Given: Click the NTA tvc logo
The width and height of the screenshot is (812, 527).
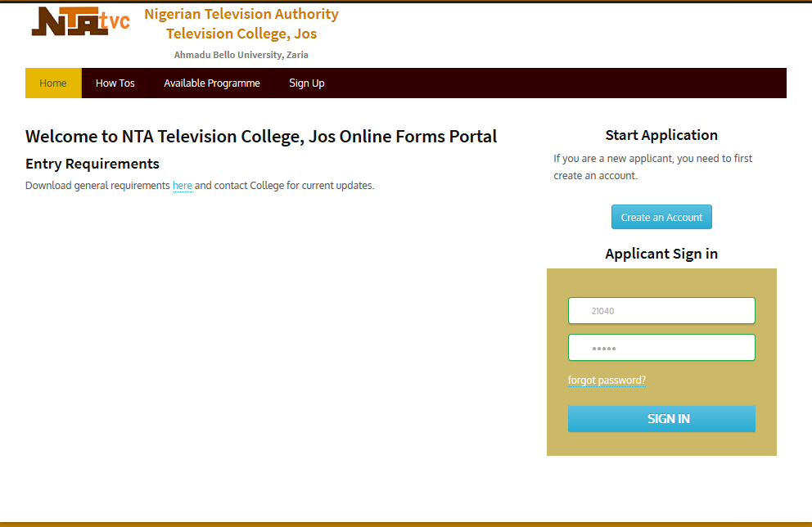Looking at the screenshot, I should (x=81, y=22).
